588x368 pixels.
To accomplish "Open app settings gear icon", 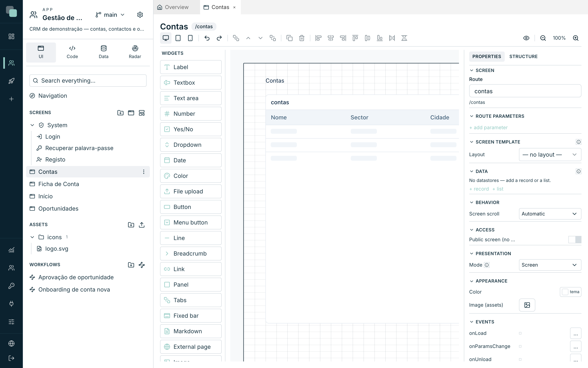I will coord(140,15).
